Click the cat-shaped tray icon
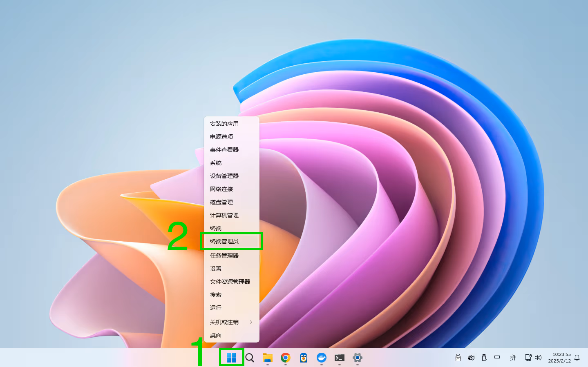The image size is (588, 367). click(458, 358)
